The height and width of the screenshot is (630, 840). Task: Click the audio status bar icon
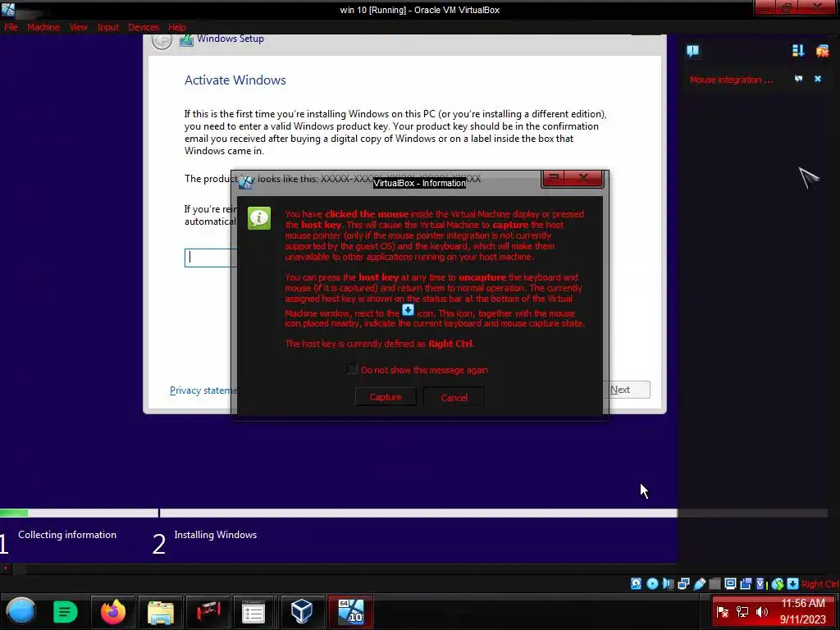tap(668, 583)
